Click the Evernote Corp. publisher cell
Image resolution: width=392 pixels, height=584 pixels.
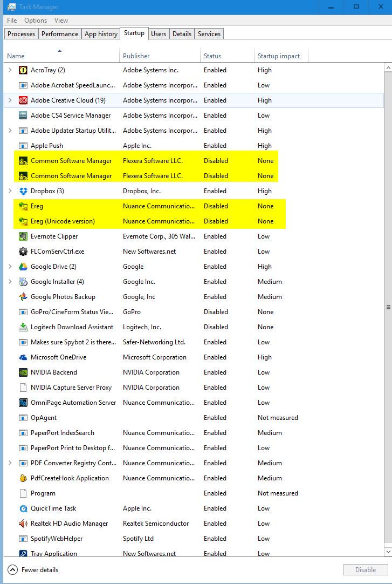coord(159,236)
